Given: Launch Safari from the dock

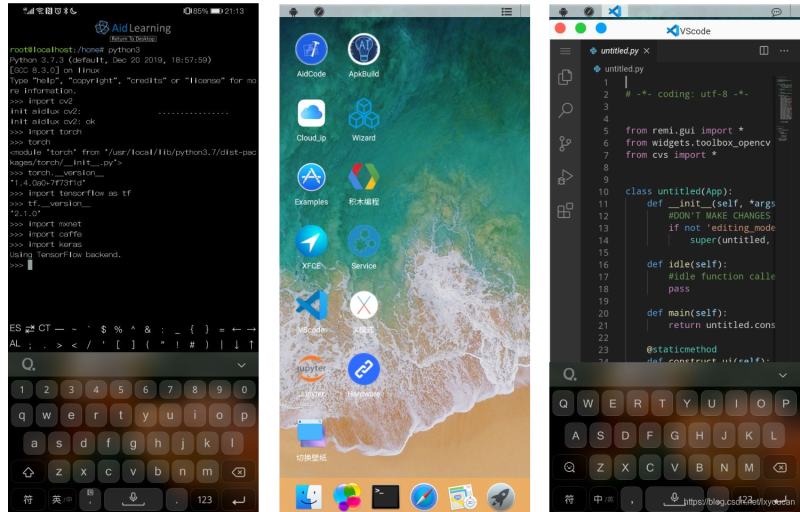Looking at the screenshot, I should 424,497.
